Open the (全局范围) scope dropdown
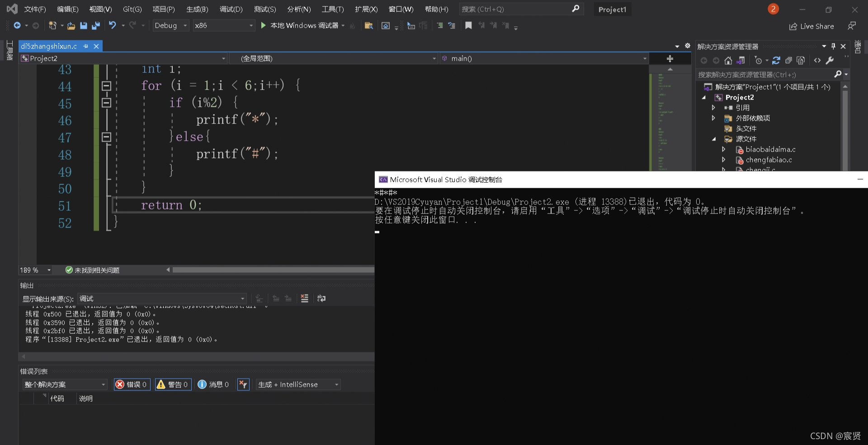 (334, 58)
